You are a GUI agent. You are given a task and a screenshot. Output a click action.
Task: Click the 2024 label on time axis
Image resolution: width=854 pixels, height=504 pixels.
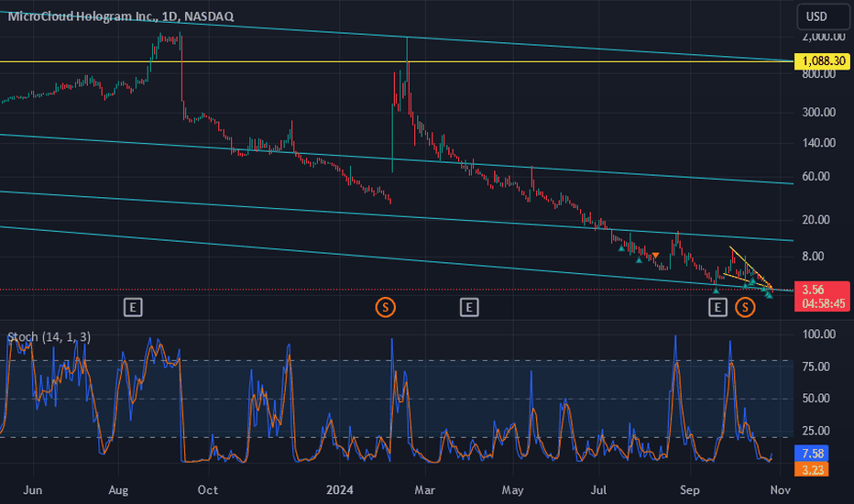click(339, 490)
